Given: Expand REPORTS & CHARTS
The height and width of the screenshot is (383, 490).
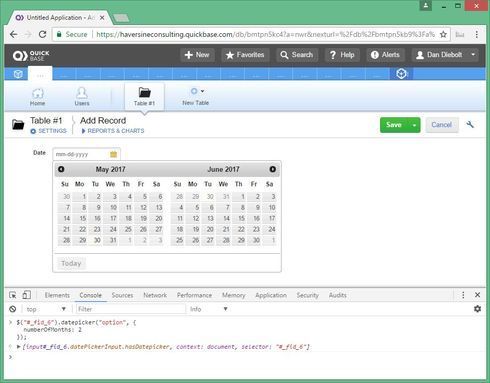Looking at the screenshot, I should coord(113,131).
